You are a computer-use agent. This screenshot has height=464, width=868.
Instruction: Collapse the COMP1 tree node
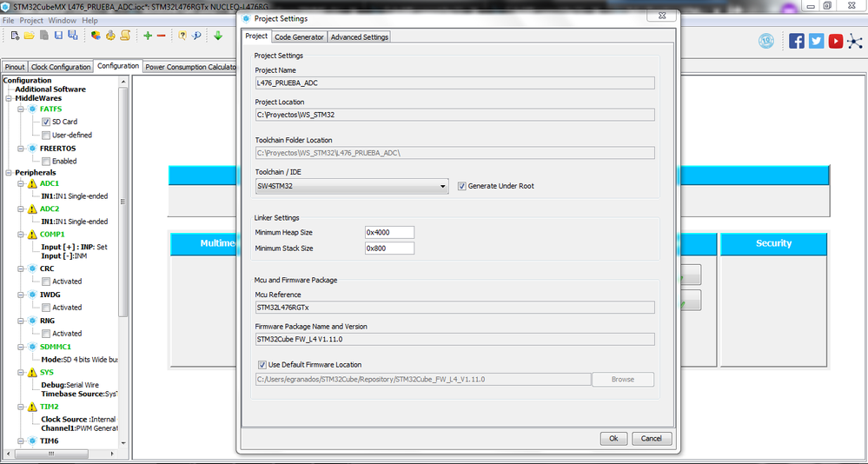pyautogui.click(x=21, y=235)
